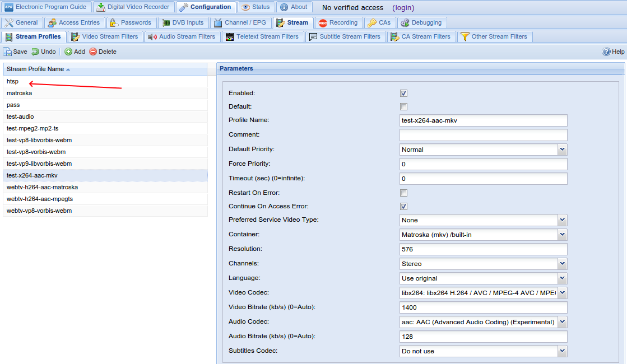Open Help via the question mark icon
Screen dimensions: 627x364
pos(606,52)
